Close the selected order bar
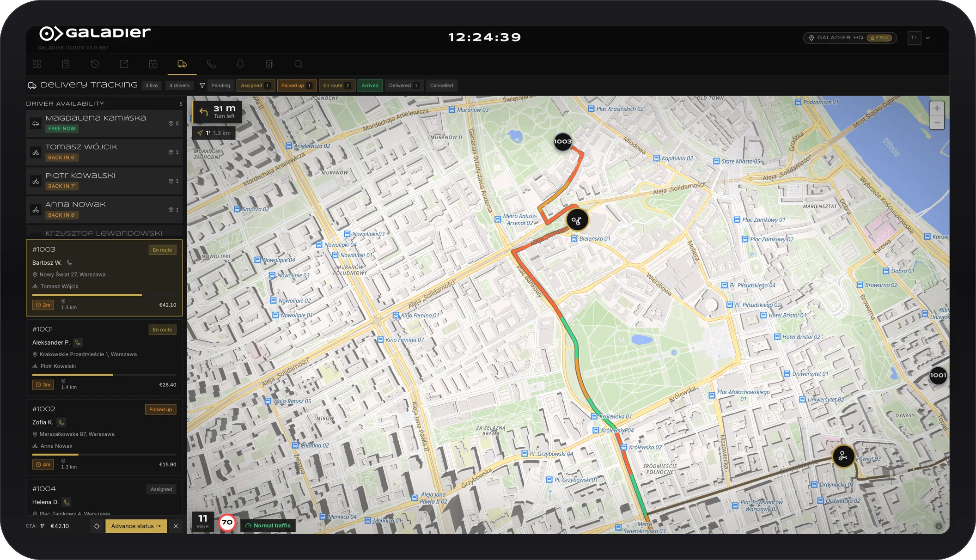This screenshot has height=560, width=976. coord(176,526)
